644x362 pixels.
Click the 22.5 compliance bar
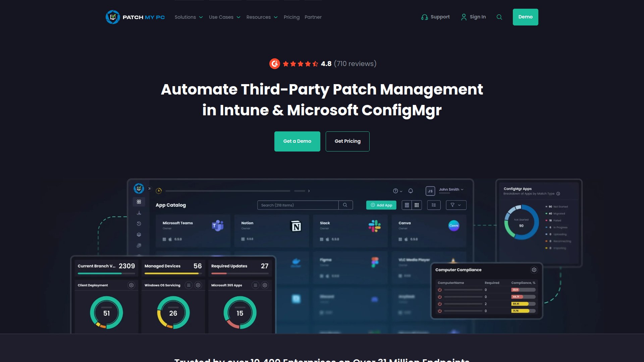click(523, 290)
